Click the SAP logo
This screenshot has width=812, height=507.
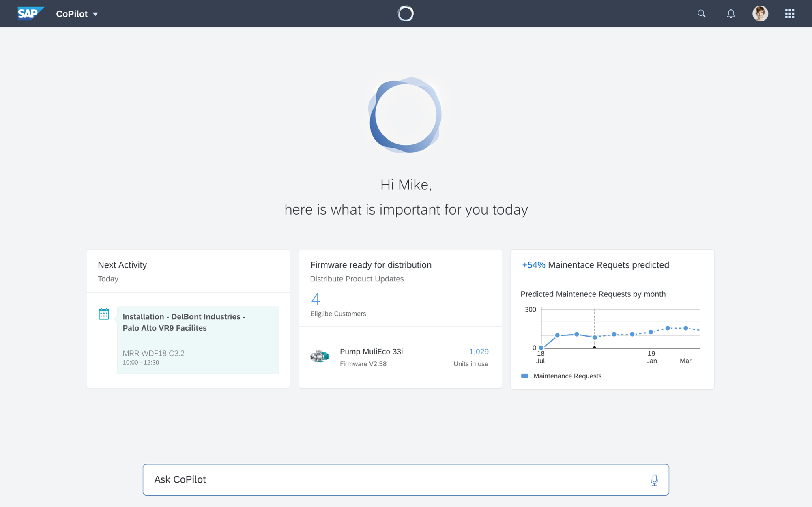(30, 13)
